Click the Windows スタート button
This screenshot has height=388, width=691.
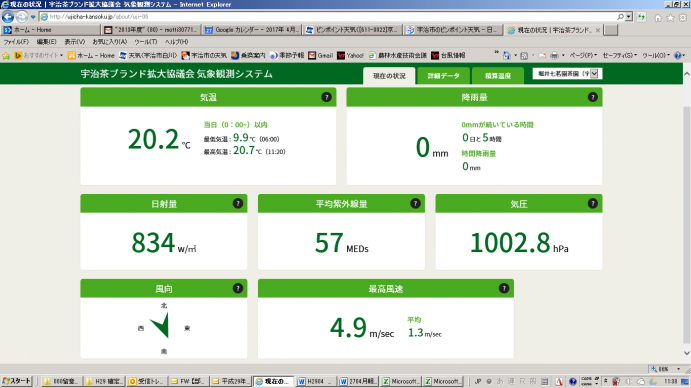click(17, 381)
